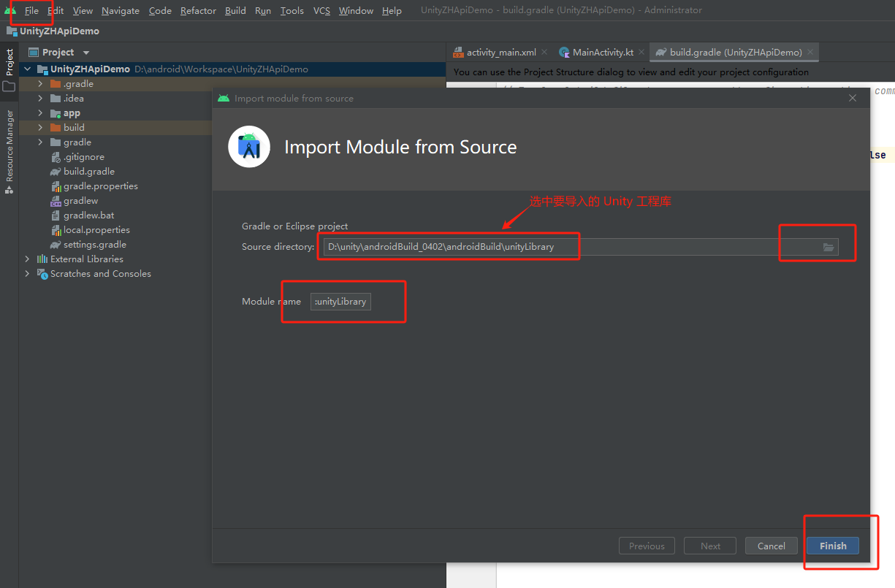Click the Android Studio dialog logo
Viewport: 895px width, 588px height.
(x=249, y=147)
